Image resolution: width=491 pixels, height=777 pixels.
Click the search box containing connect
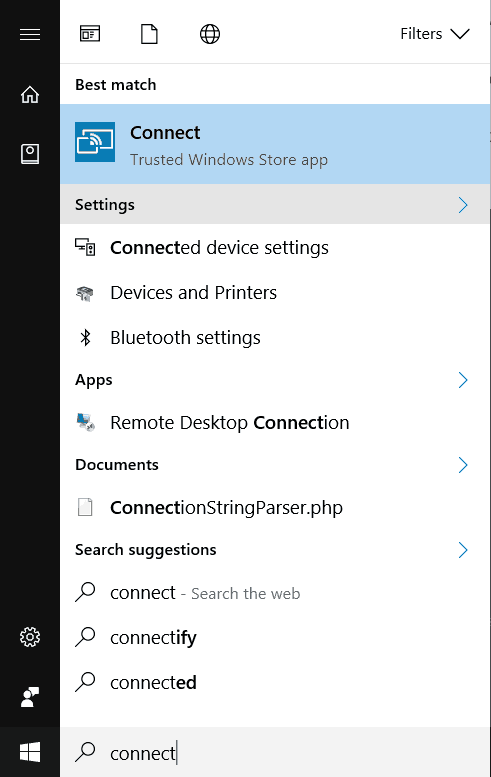click(275, 752)
